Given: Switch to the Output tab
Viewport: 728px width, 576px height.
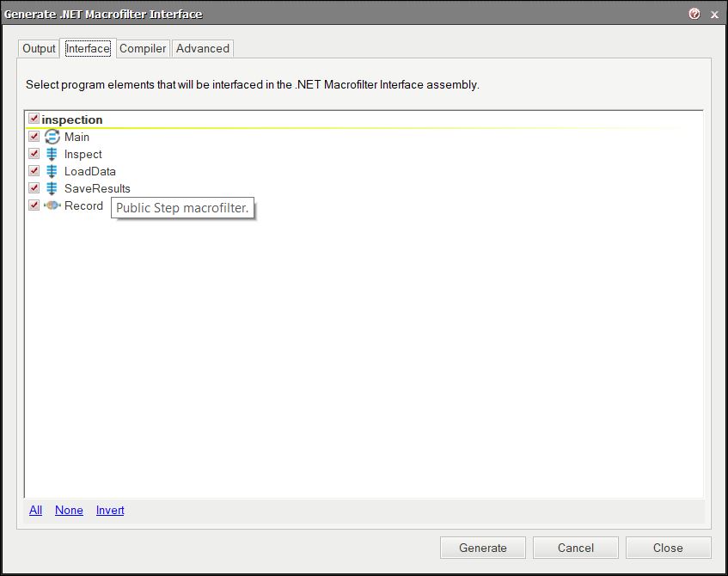Looking at the screenshot, I should click(x=39, y=48).
